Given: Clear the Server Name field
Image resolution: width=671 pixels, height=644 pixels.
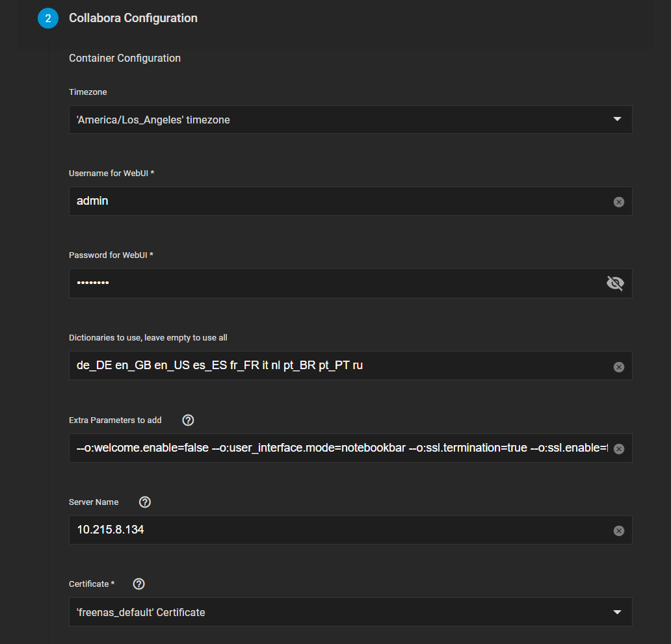Looking at the screenshot, I should coord(618,531).
